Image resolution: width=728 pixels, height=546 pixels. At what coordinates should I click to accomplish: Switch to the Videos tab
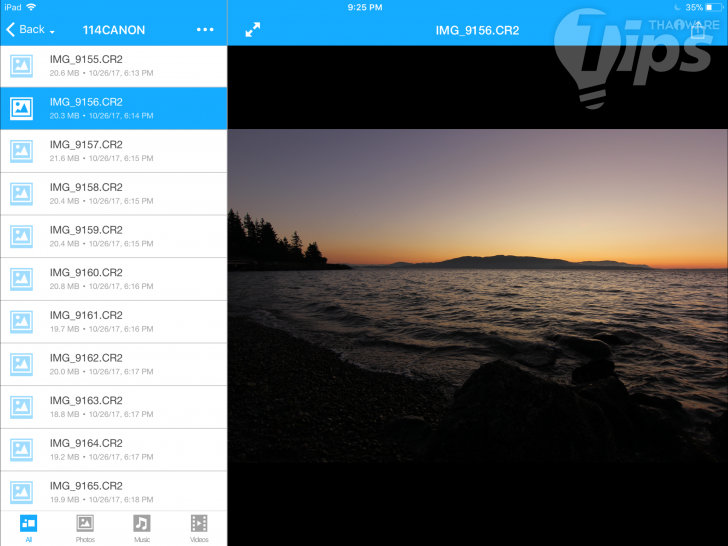[199, 528]
